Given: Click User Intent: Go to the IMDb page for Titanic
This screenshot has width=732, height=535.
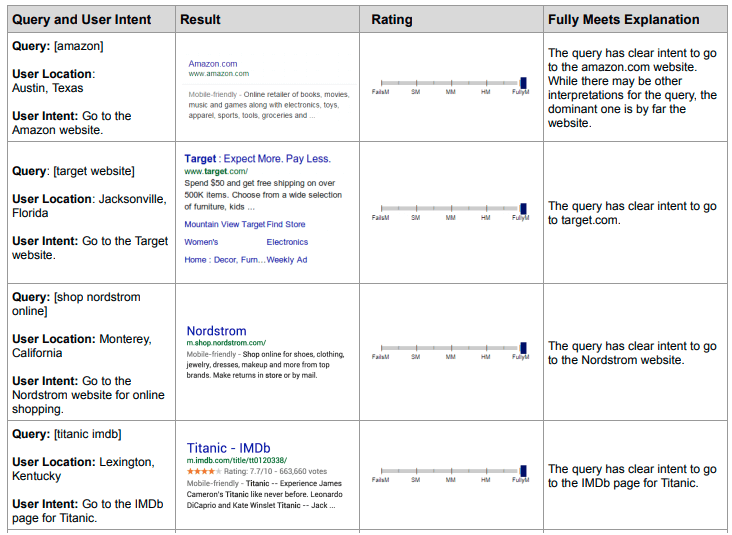Looking at the screenshot, I should (88, 511).
